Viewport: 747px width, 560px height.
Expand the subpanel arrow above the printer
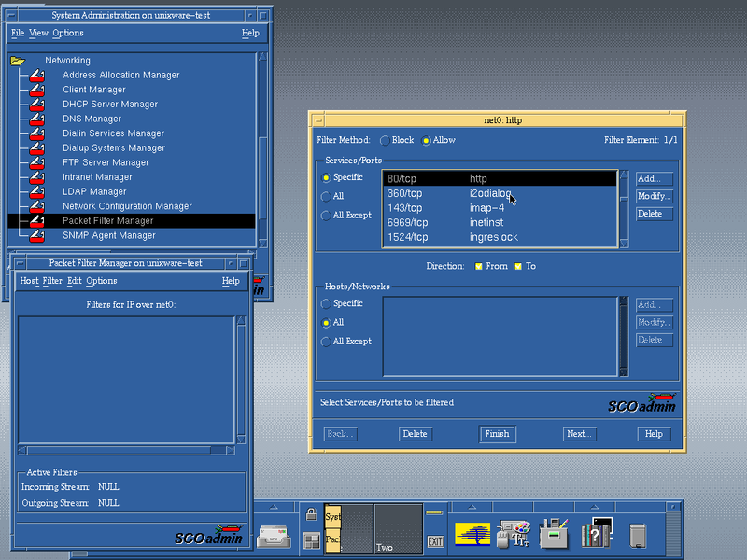[274, 507]
